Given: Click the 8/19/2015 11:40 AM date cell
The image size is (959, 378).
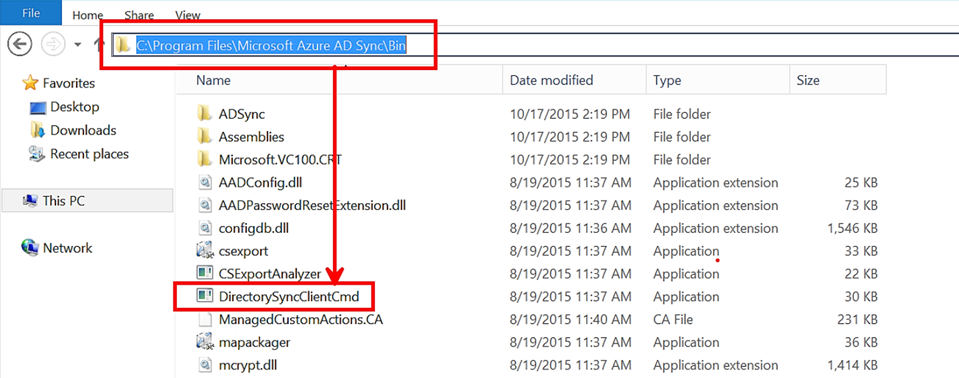Looking at the screenshot, I should point(571,319).
